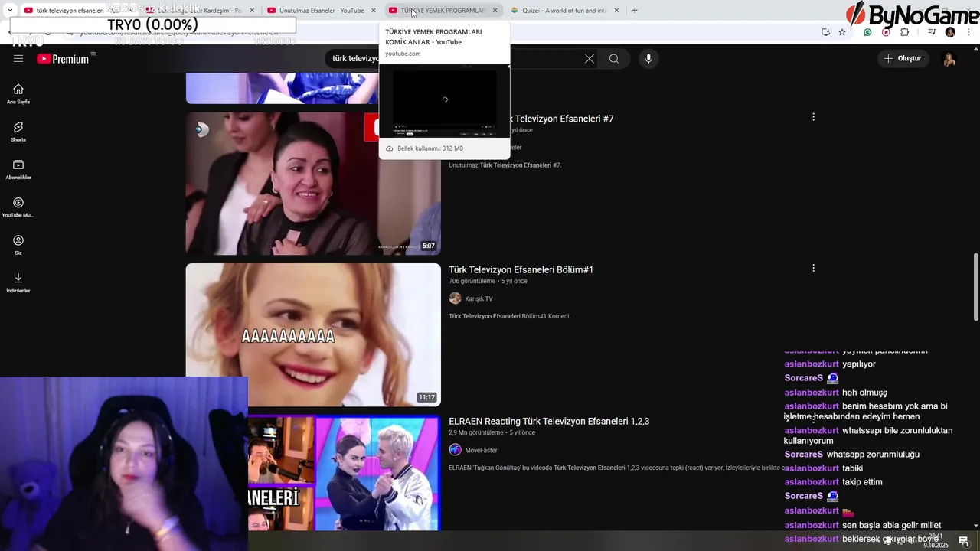
Task: Open ELRAEN Reacting Türk Televizyon Efsaneleri video title
Action: click(549, 422)
